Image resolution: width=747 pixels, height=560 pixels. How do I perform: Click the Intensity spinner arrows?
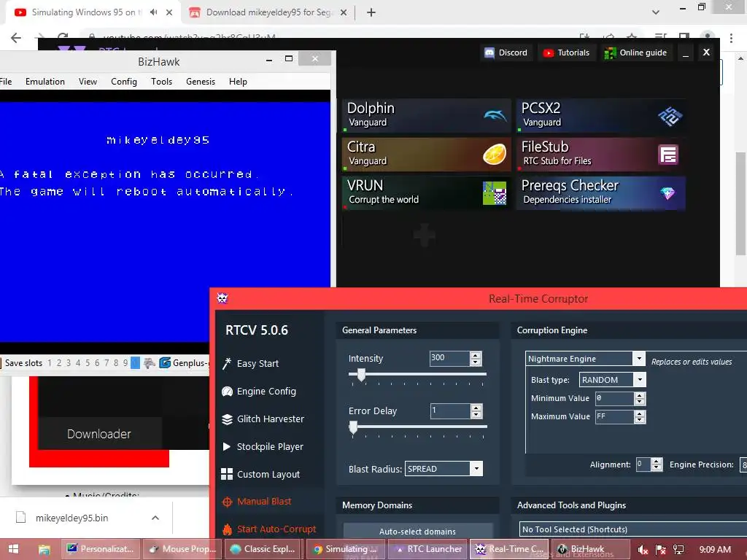tap(476, 358)
